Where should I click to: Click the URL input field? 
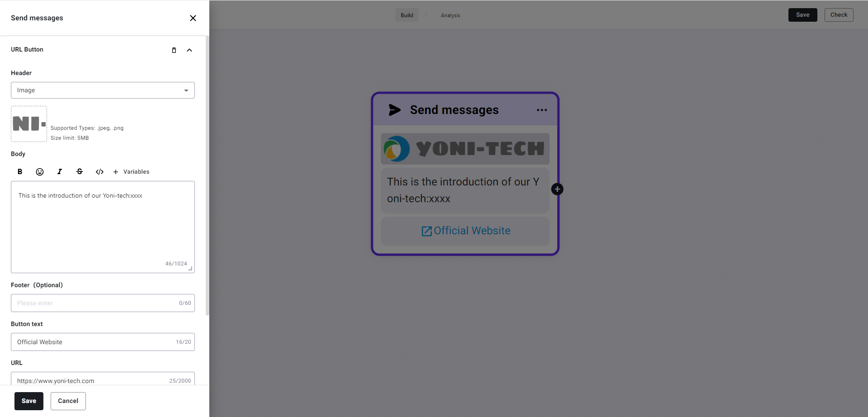(103, 379)
